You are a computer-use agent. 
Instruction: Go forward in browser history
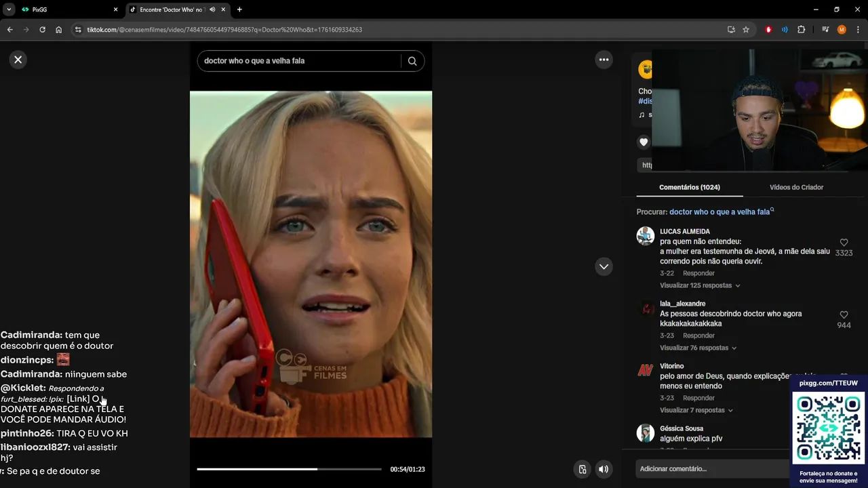26,30
